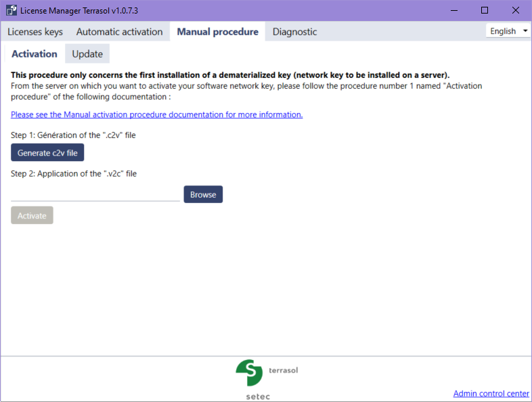Close the License Manager window

(515, 11)
